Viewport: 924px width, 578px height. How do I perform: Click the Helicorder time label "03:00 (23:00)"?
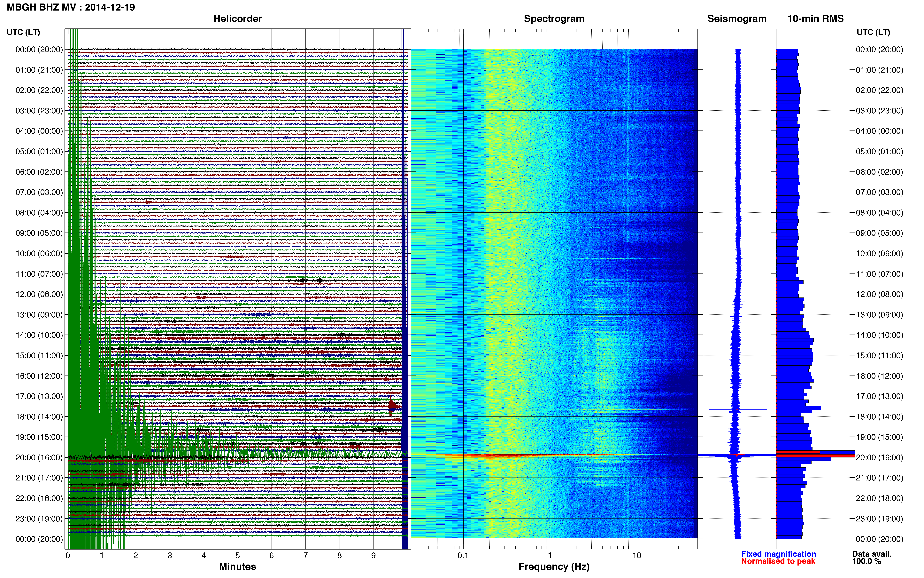pos(39,111)
